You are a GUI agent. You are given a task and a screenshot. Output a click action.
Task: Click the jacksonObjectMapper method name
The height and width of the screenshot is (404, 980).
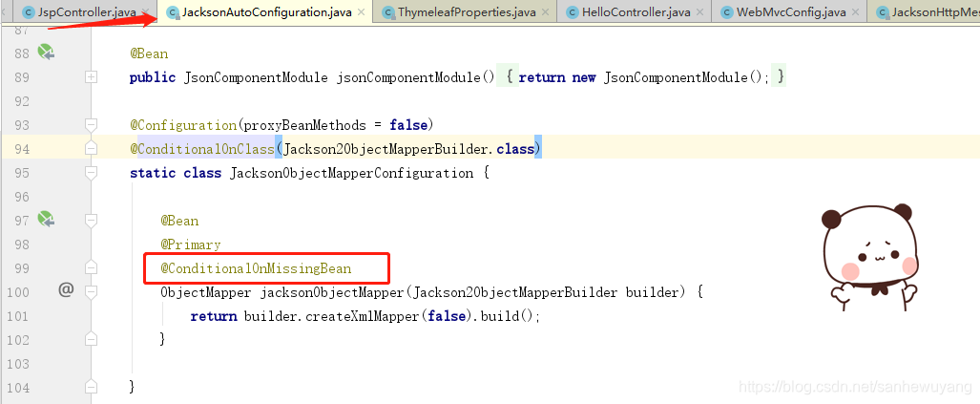point(334,292)
